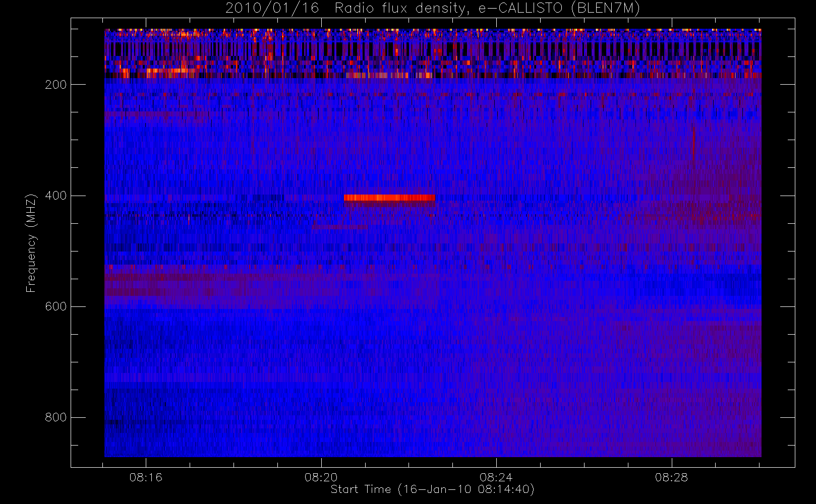Click the 200 frequency tick label

[x=56, y=85]
